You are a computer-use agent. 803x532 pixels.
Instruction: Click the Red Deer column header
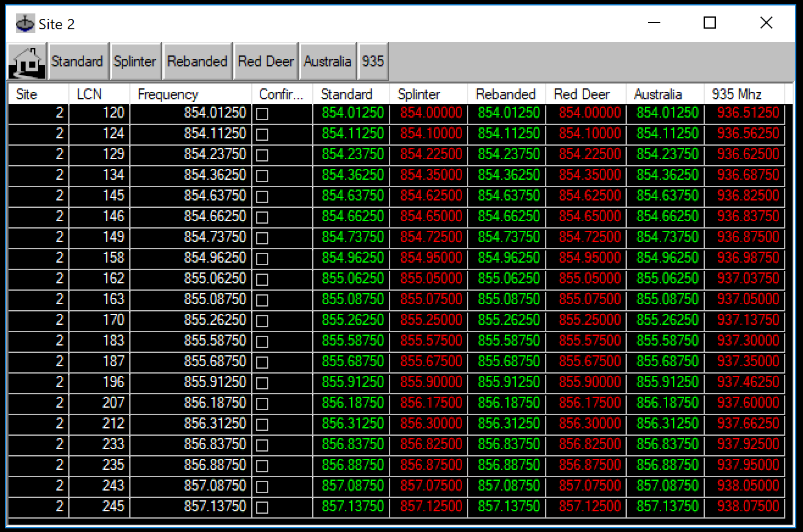[586, 94]
